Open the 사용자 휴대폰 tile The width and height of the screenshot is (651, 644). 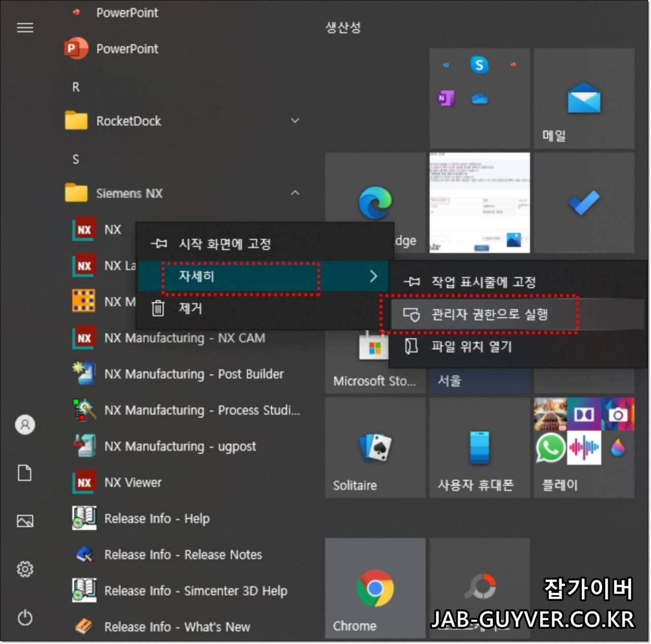click(x=480, y=447)
